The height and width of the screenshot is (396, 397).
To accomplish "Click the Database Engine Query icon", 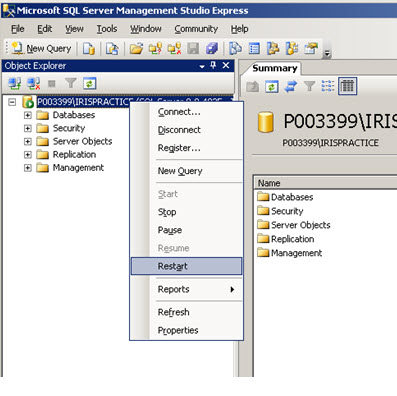I will [89, 49].
